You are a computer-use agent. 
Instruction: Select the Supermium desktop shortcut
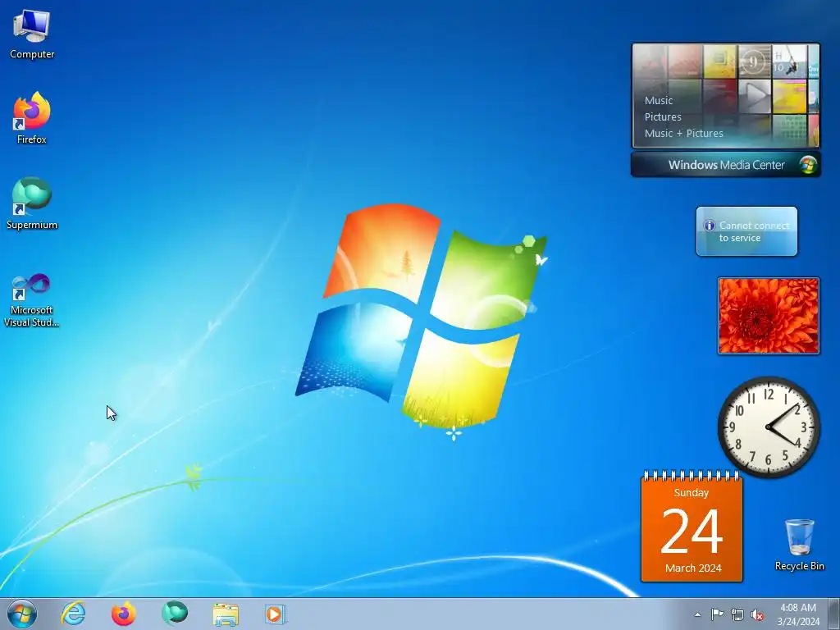click(32, 203)
